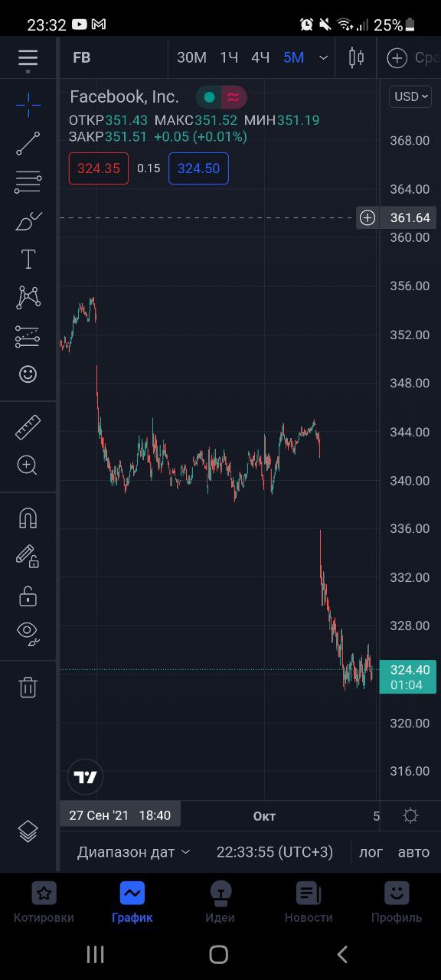The height and width of the screenshot is (980, 441).
Task: Open the Котировки tab
Action: click(x=44, y=901)
